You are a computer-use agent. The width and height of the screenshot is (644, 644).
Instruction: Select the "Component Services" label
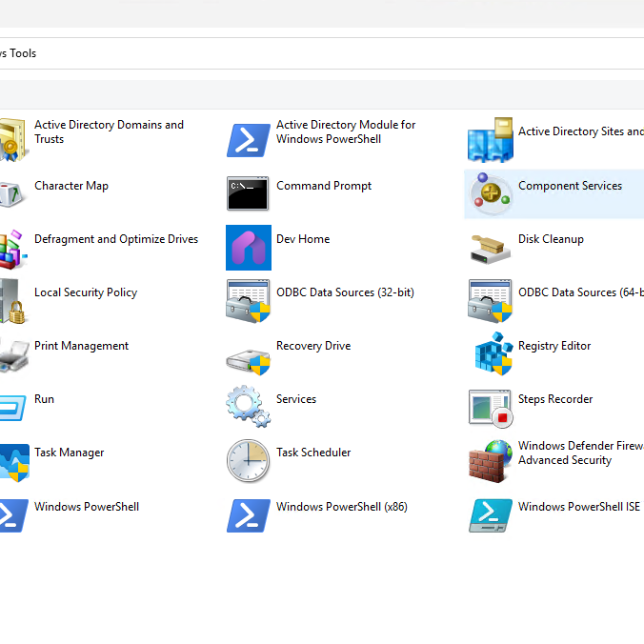click(x=570, y=186)
